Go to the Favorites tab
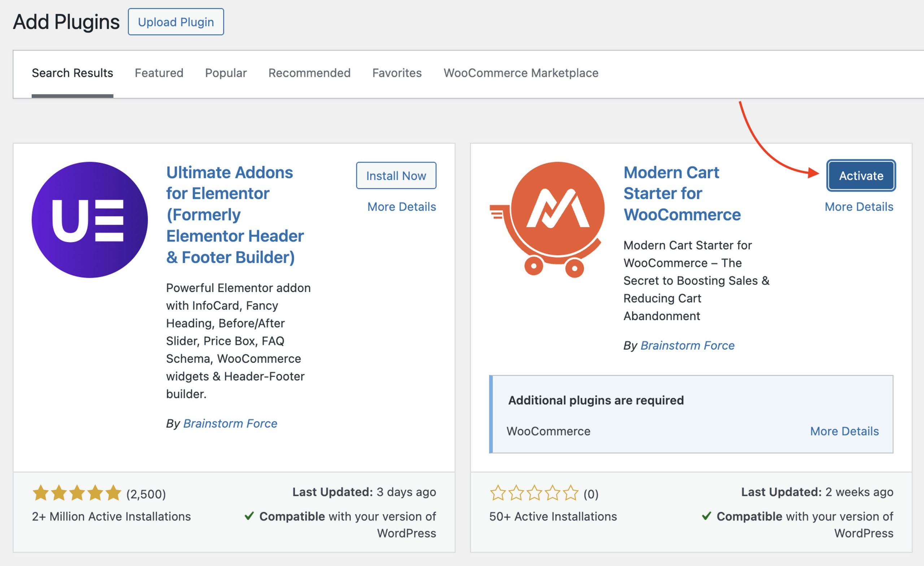The height and width of the screenshot is (566, 924). click(397, 73)
